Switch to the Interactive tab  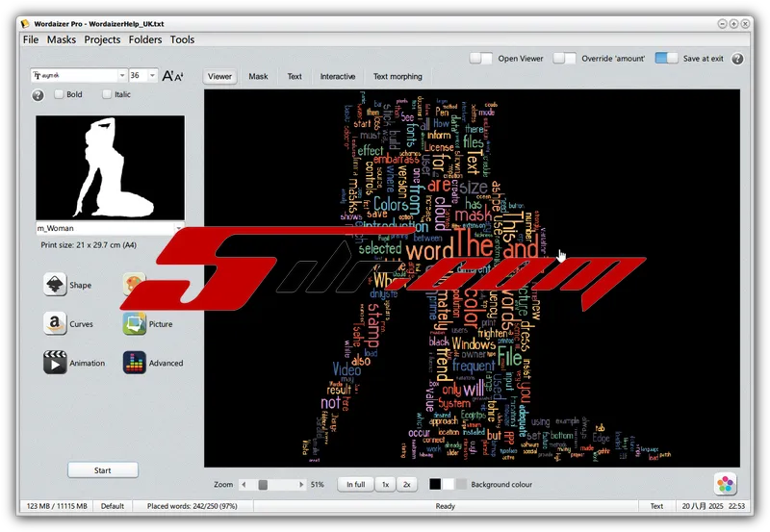tap(338, 77)
